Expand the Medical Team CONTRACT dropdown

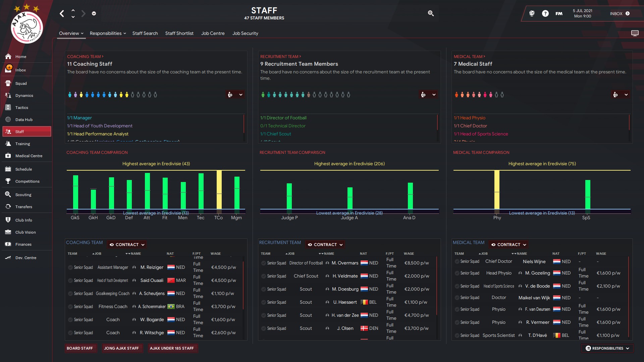point(508,245)
